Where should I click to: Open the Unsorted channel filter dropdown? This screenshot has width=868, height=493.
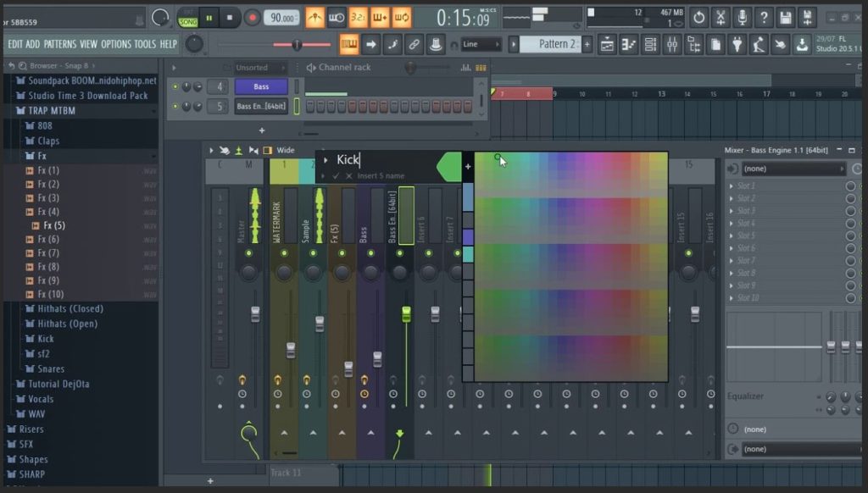(259, 68)
